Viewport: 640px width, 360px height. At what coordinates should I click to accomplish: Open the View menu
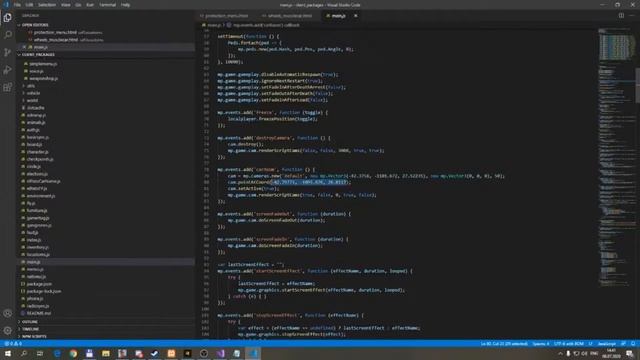[65, 5]
